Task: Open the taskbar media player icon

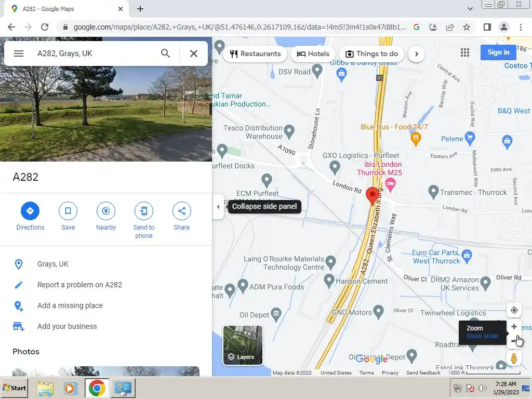Action: pos(71,388)
